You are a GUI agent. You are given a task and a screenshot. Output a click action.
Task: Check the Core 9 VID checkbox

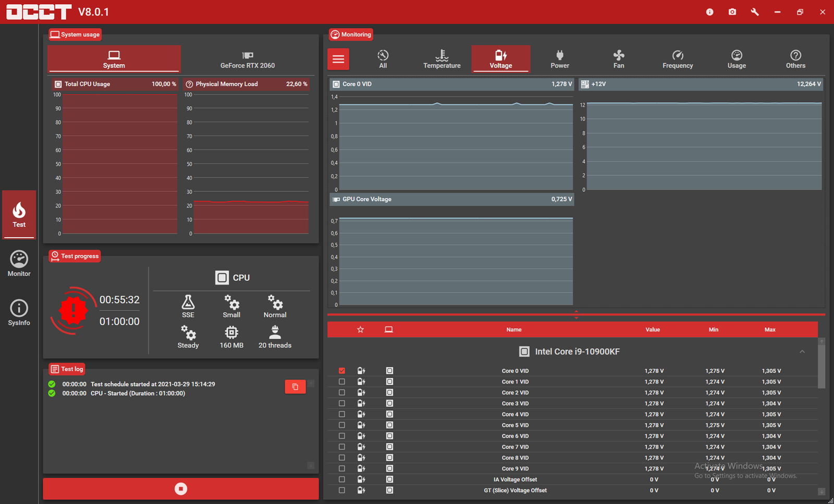pyautogui.click(x=342, y=469)
